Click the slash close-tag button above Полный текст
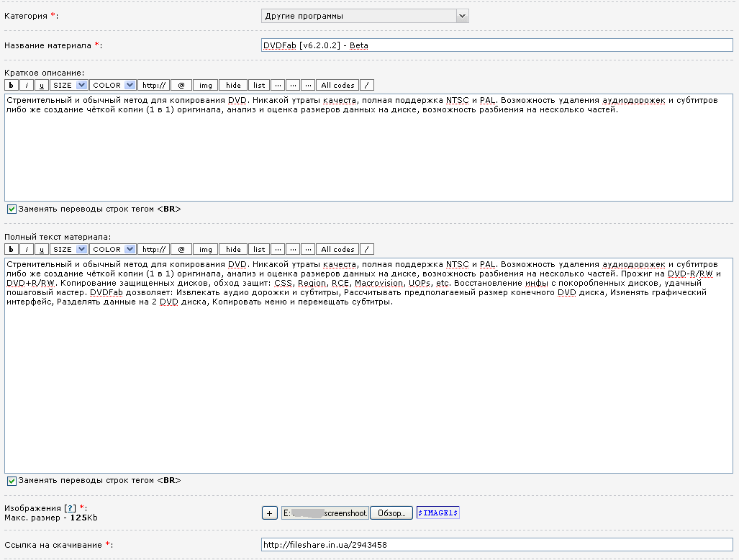The image size is (739, 560). 367,249
